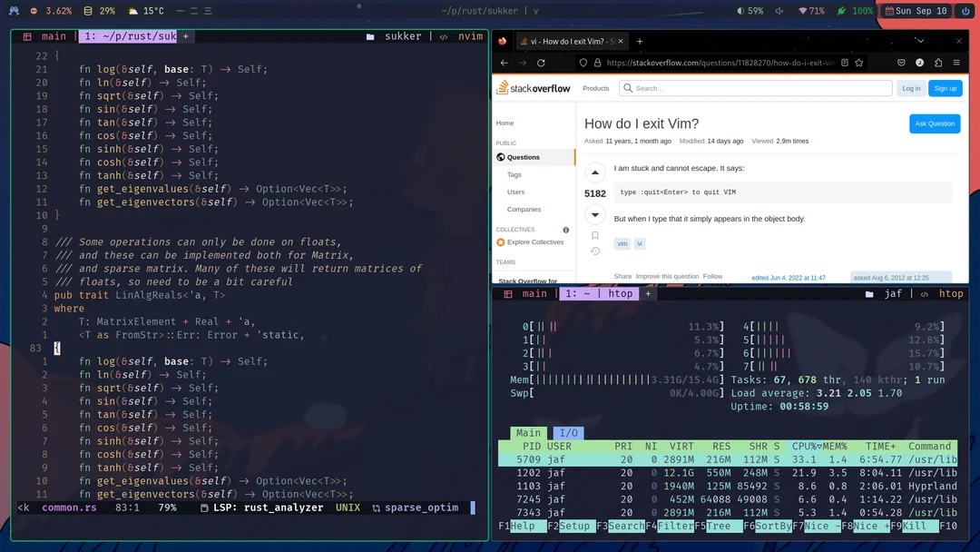Open the Products menu on Stack Overflow
Screen dimensions: 980x552
(595, 88)
